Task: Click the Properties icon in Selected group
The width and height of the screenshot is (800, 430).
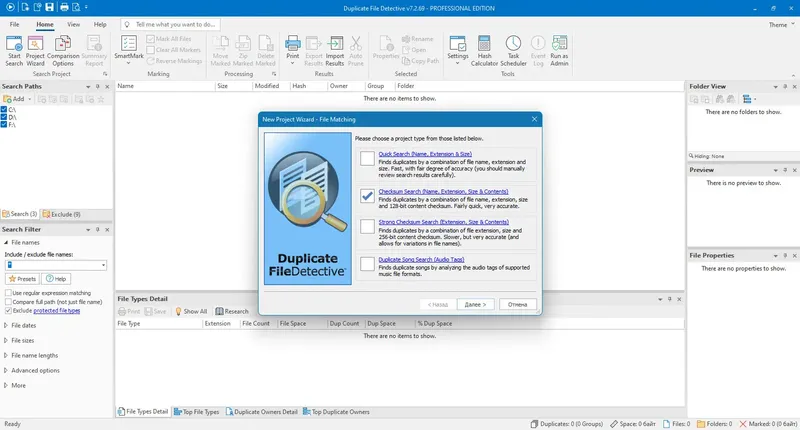Action: [386, 47]
